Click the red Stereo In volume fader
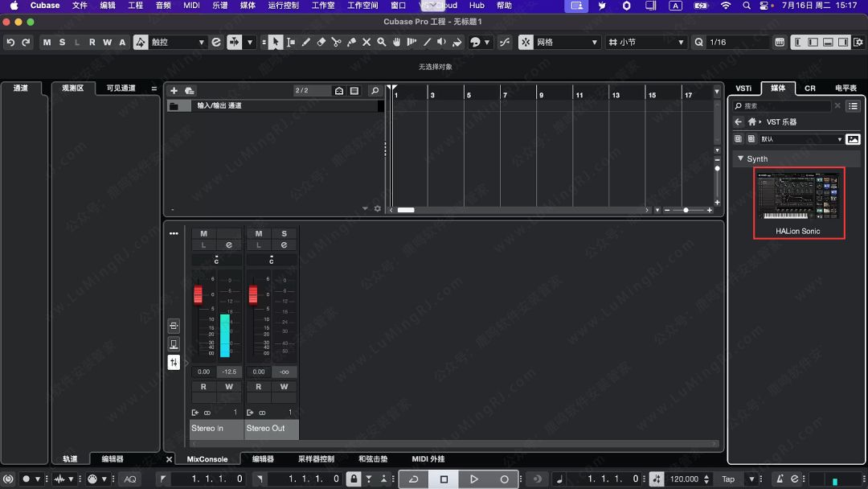 pyautogui.click(x=198, y=294)
